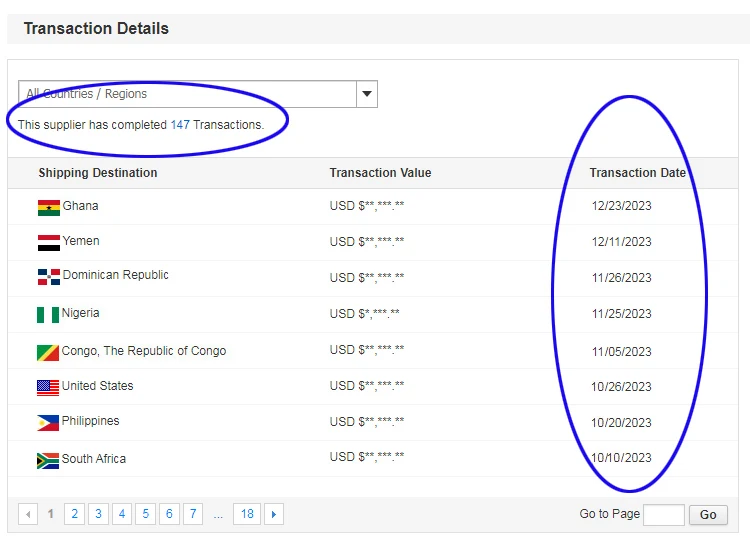The width and height of the screenshot is (750, 540).
Task: Open page 6 of transactions
Action: click(x=169, y=514)
